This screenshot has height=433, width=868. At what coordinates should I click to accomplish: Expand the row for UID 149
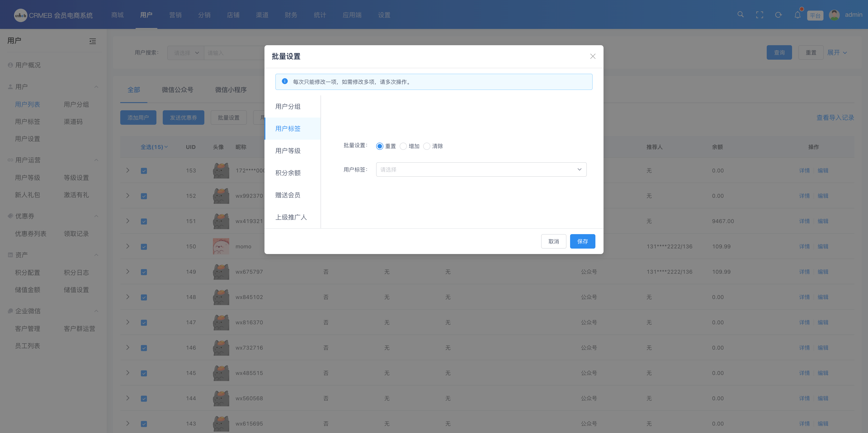[x=128, y=272]
